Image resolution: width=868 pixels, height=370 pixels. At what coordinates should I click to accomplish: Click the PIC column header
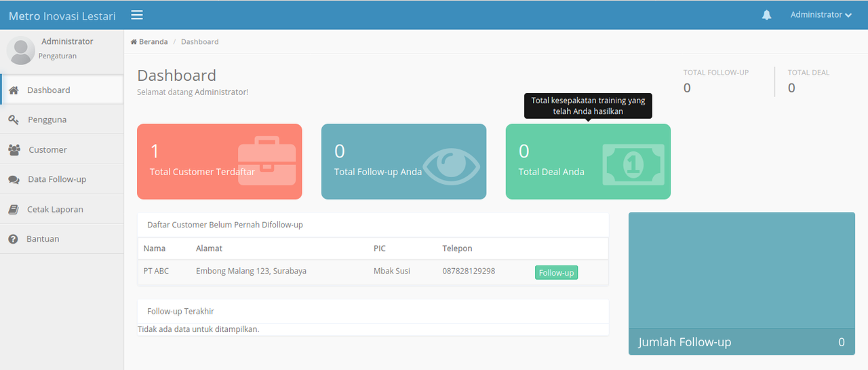click(x=379, y=248)
